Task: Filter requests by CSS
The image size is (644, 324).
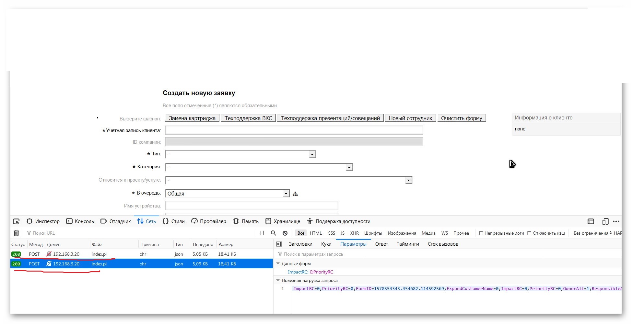Action: pyautogui.click(x=331, y=233)
